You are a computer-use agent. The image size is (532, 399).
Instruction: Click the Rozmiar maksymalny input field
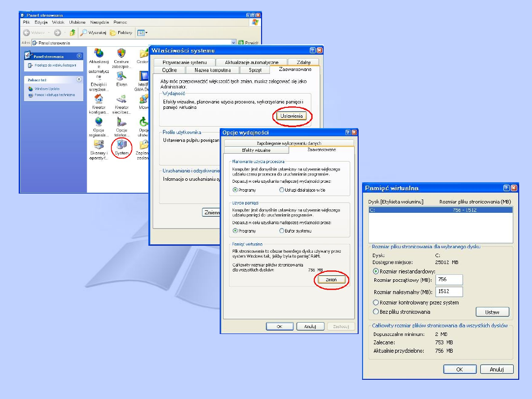[x=449, y=292]
